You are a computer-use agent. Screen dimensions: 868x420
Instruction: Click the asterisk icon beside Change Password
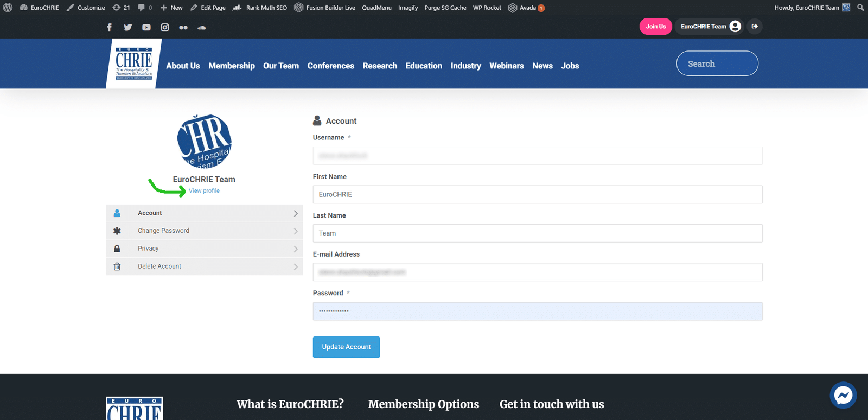coord(117,231)
